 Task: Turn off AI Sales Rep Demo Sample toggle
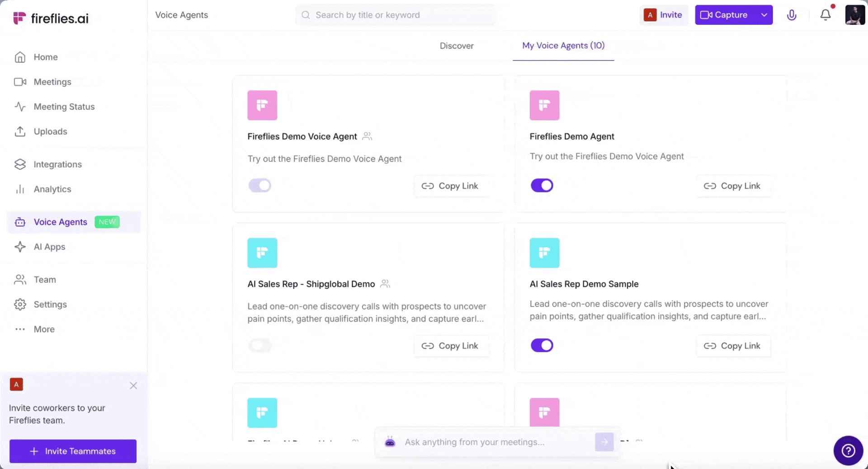pos(542,346)
